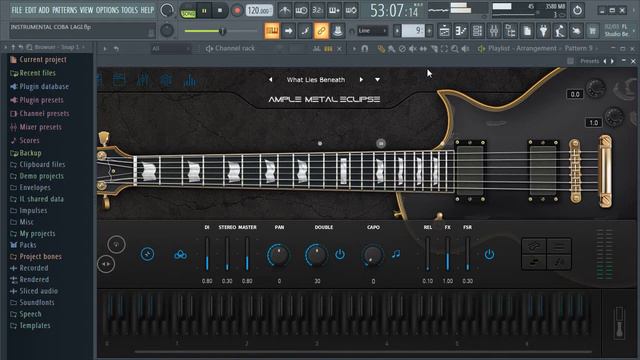Pause playback with the pause button

pyautogui.click(x=204, y=11)
